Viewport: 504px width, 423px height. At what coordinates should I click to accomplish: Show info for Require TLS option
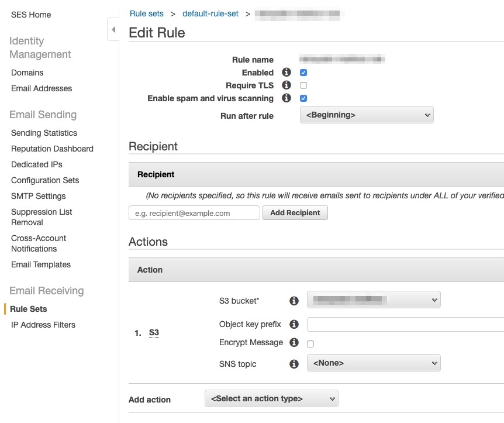point(286,85)
